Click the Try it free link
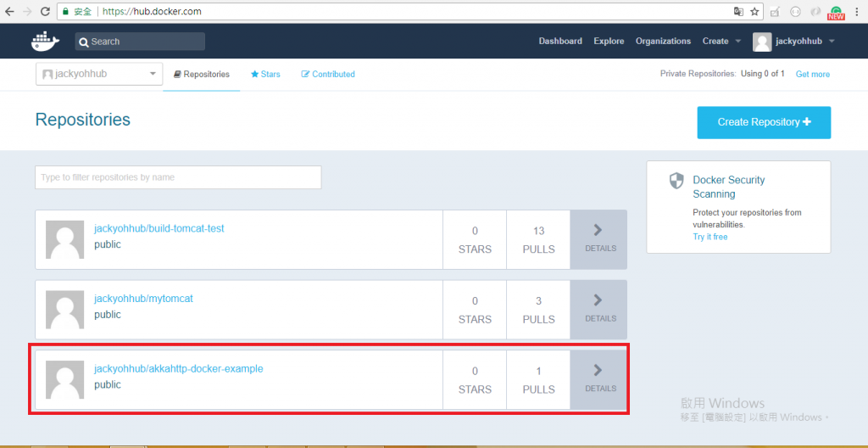This screenshot has width=868, height=448. (x=710, y=237)
